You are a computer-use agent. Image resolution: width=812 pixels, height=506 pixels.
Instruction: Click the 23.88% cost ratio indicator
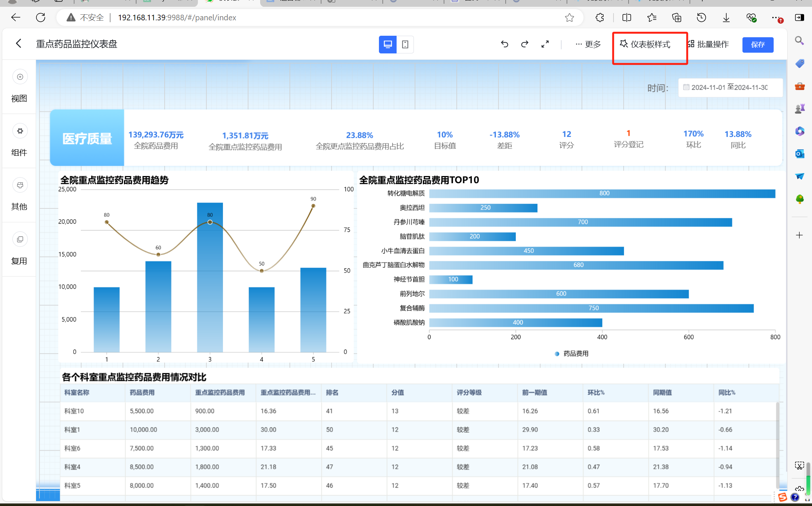pyautogui.click(x=359, y=135)
